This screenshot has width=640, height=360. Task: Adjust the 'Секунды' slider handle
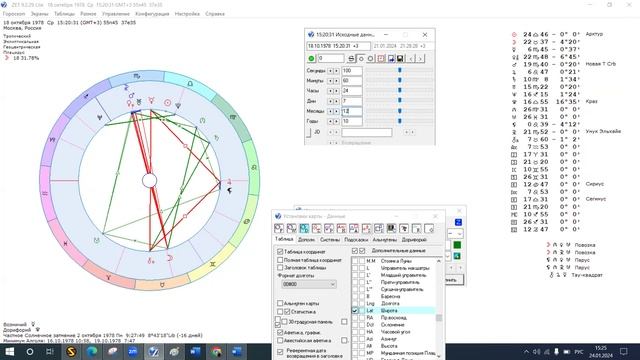[400, 70]
